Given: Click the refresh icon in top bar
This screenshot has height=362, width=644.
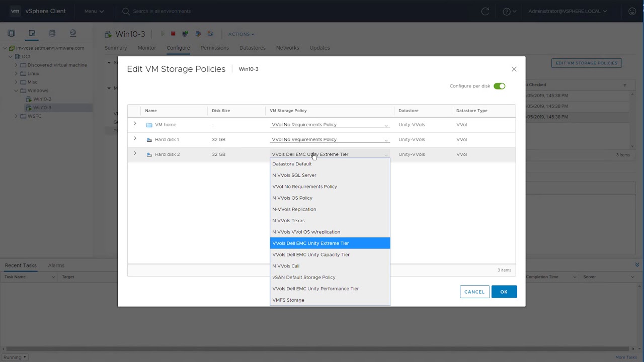Looking at the screenshot, I should (x=485, y=11).
